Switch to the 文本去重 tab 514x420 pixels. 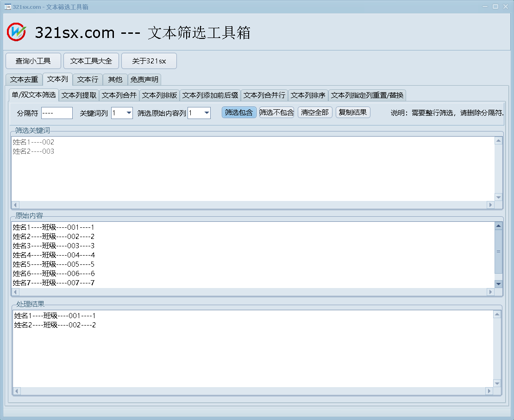click(x=24, y=79)
